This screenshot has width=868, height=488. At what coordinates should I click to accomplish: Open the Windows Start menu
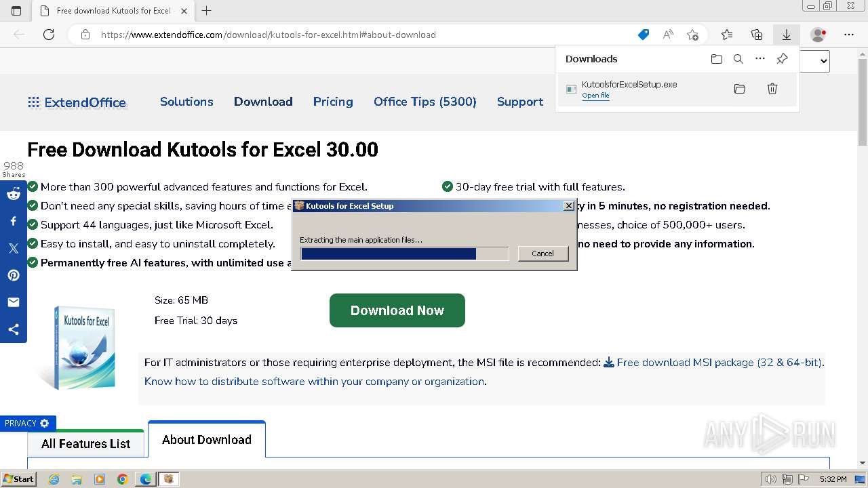pos(19,479)
